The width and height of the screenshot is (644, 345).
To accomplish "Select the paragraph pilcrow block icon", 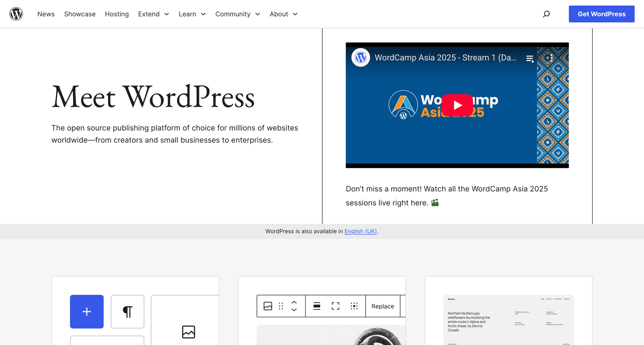I will click(x=127, y=311).
